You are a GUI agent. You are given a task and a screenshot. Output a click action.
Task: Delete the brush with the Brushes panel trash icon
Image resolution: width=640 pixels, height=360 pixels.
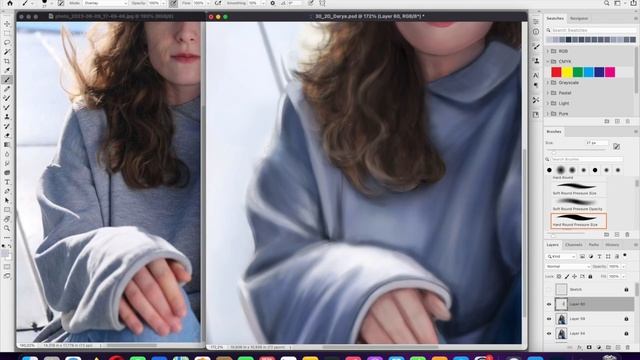click(627, 235)
